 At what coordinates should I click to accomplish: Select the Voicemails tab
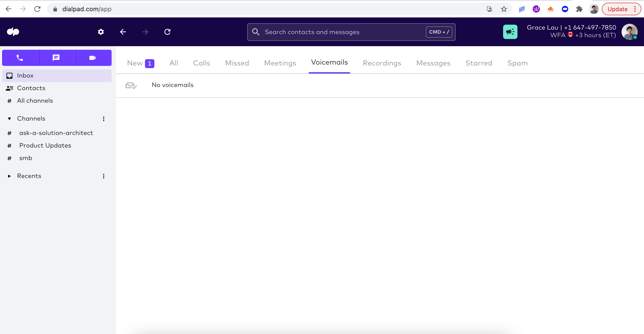coord(329,63)
